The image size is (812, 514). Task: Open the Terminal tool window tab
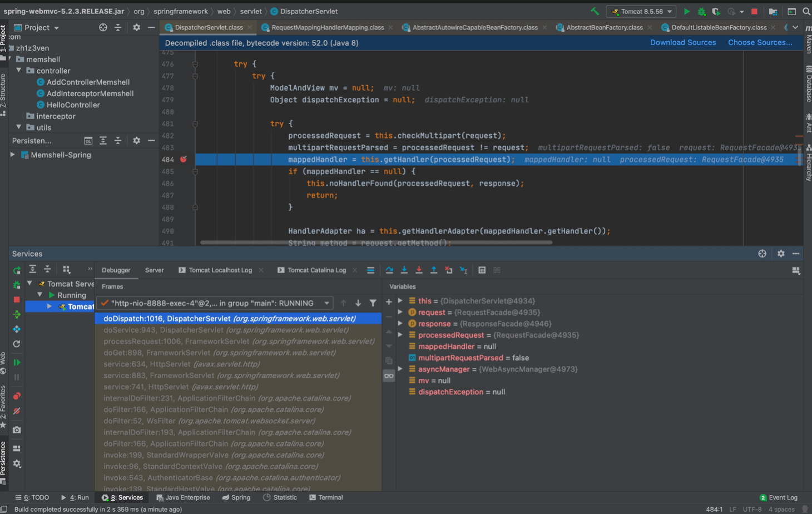(326, 498)
